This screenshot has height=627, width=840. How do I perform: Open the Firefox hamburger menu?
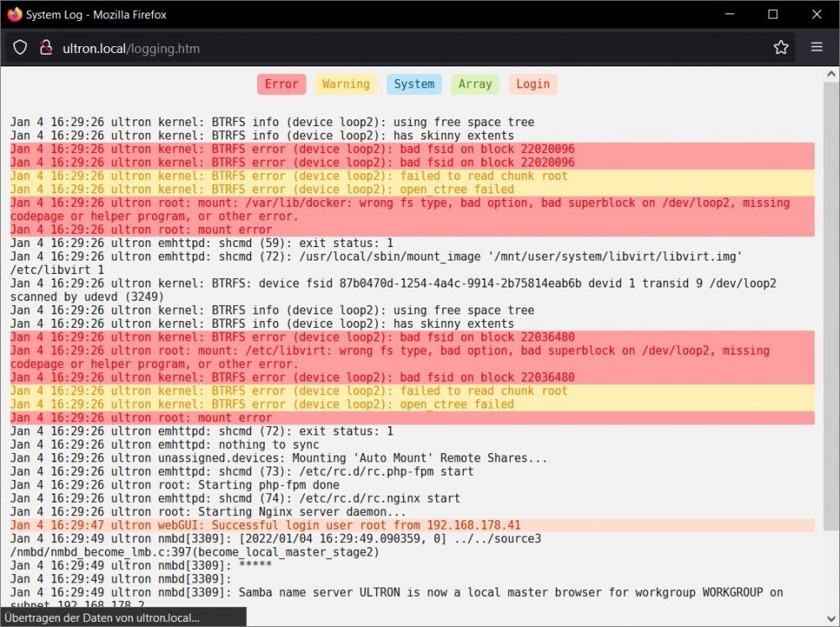[x=816, y=47]
